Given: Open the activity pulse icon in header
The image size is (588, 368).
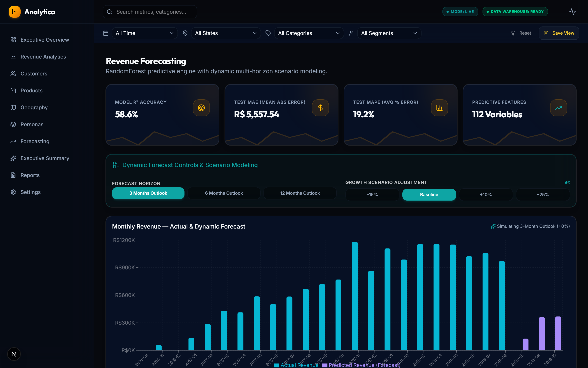Looking at the screenshot, I should pos(572,12).
